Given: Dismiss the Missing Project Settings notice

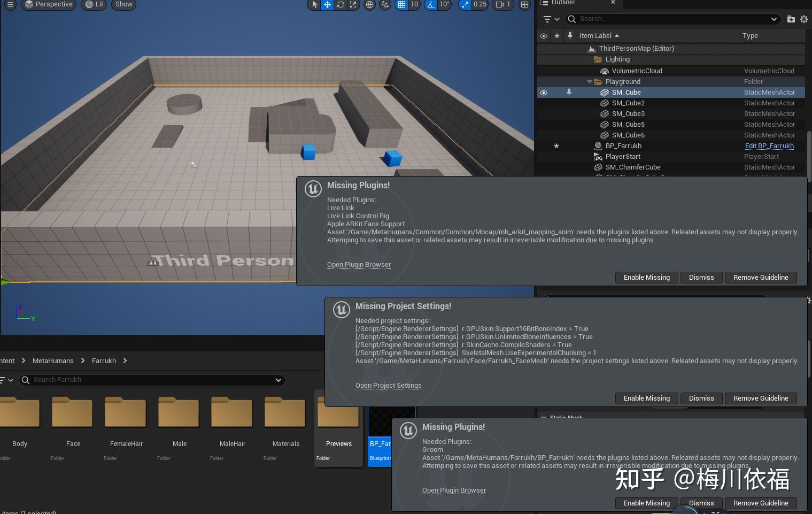Looking at the screenshot, I should tap(701, 398).
